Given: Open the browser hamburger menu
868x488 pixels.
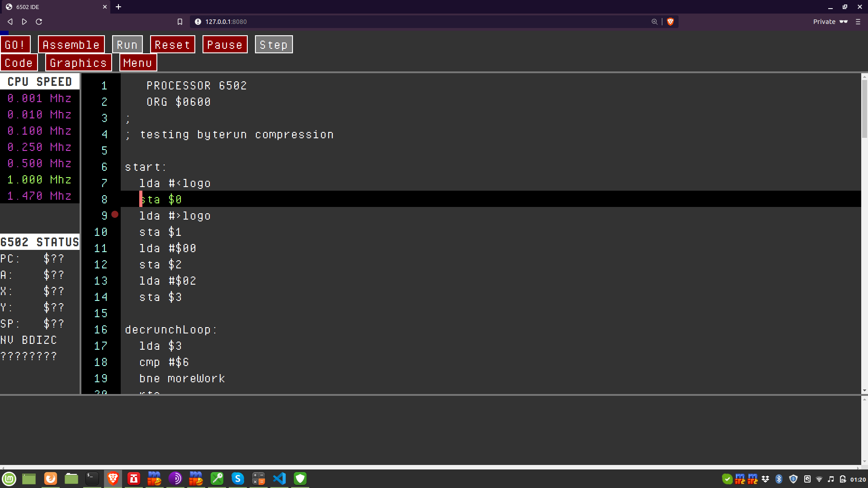Looking at the screenshot, I should point(858,22).
